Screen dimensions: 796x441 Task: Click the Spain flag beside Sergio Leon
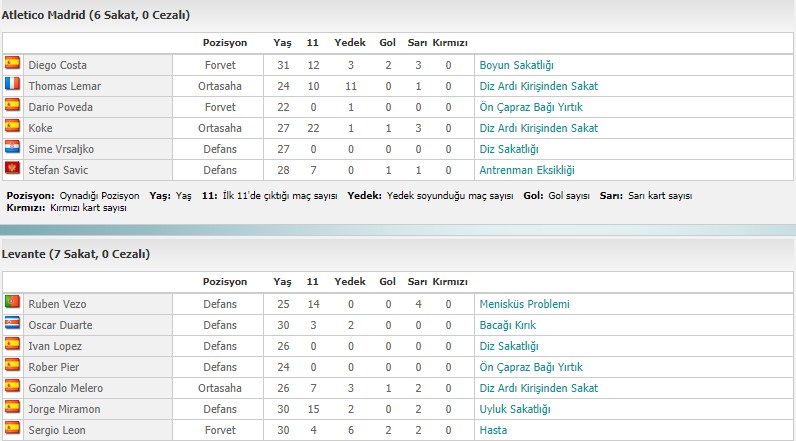point(12,428)
